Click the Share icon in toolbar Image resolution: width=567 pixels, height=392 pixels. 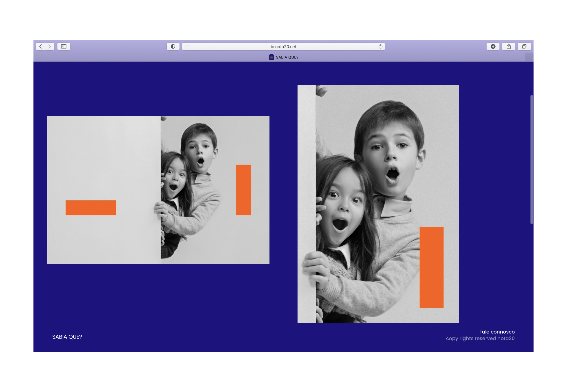[x=509, y=46]
